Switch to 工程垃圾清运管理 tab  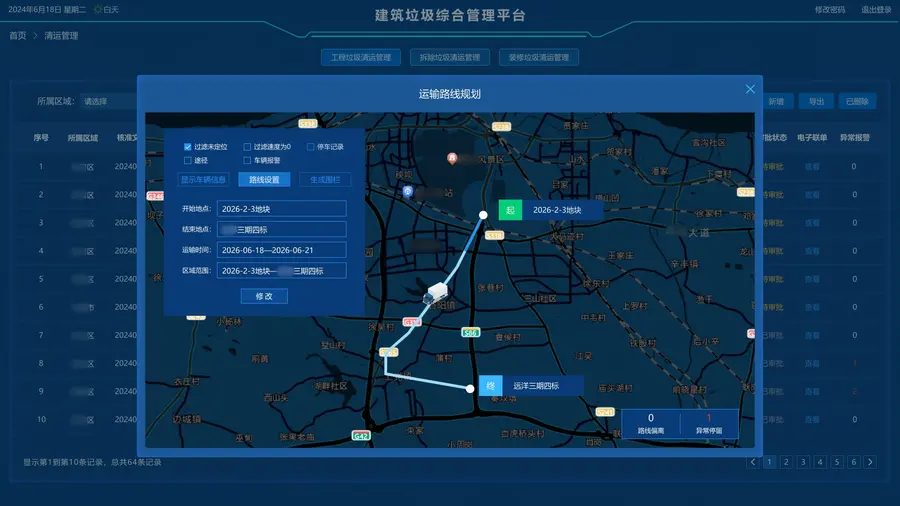click(x=360, y=57)
